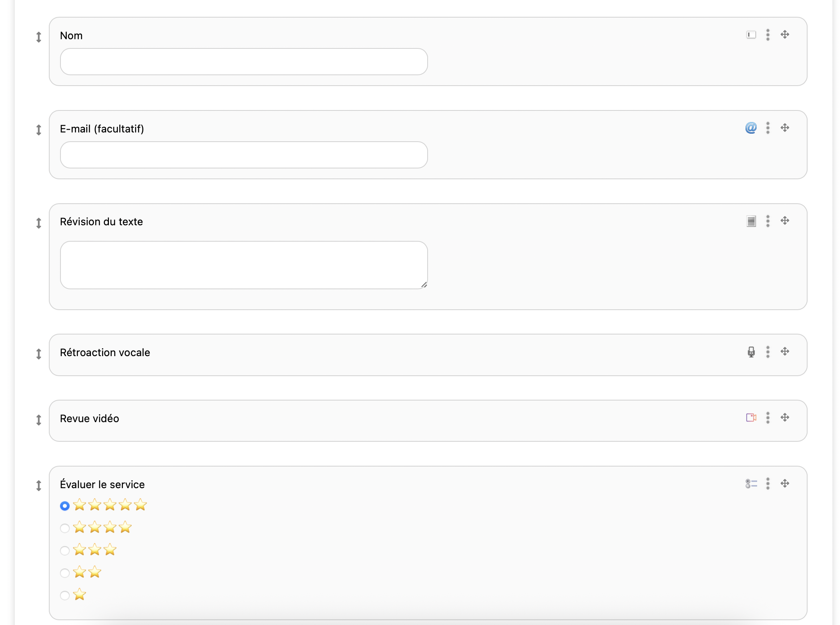Grab the move handle on the Nom field
The width and height of the screenshot is (840, 625).
pos(785,35)
